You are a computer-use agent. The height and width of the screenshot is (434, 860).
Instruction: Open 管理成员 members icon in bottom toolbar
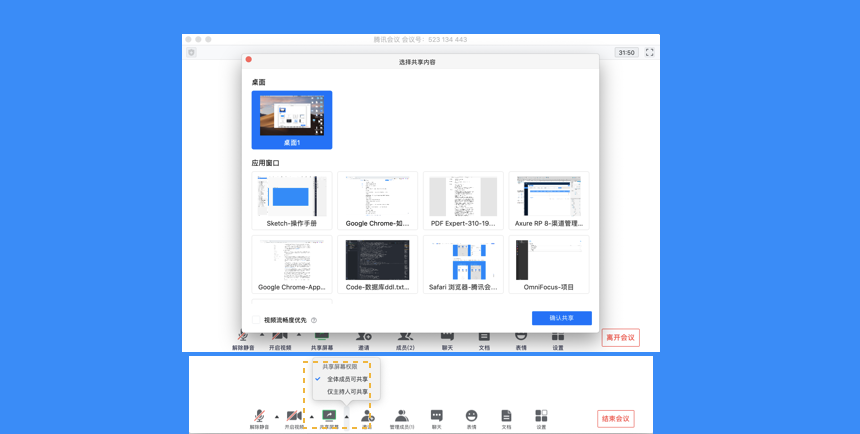click(x=402, y=416)
